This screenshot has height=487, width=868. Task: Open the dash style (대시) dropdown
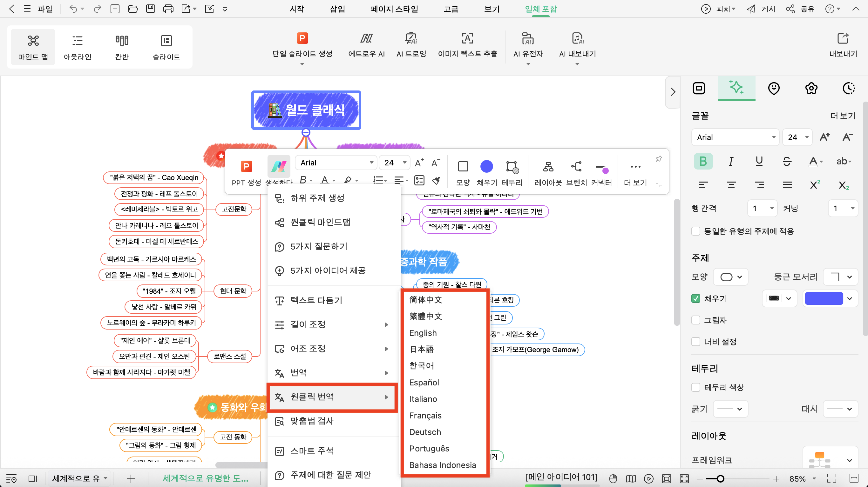click(840, 409)
